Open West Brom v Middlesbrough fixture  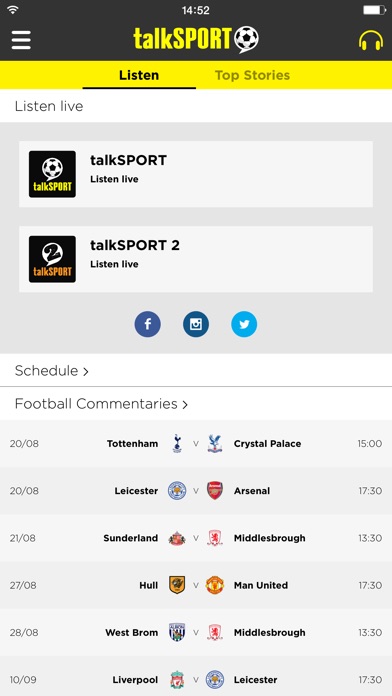[196, 633]
